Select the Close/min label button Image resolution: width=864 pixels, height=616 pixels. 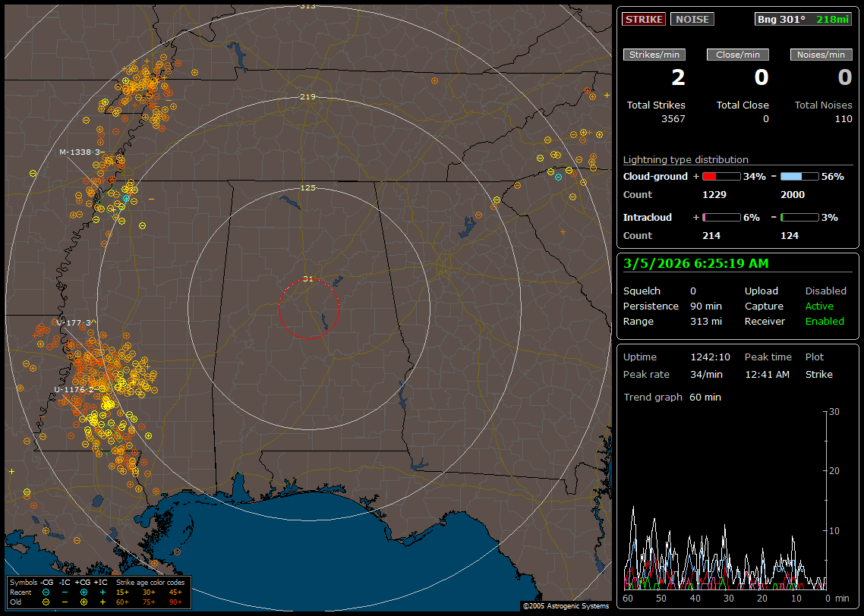tap(738, 55)
